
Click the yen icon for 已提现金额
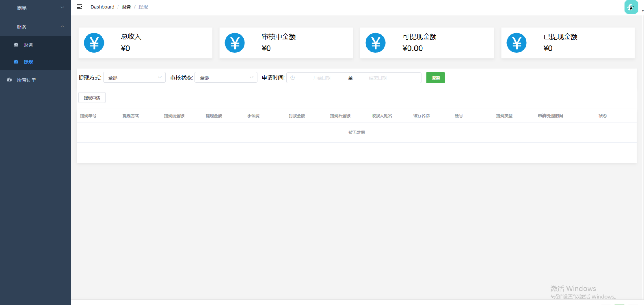coord(516,43)
